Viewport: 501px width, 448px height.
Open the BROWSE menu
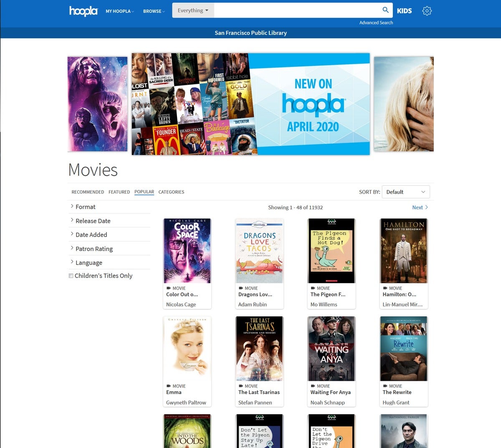pos(154,11)
